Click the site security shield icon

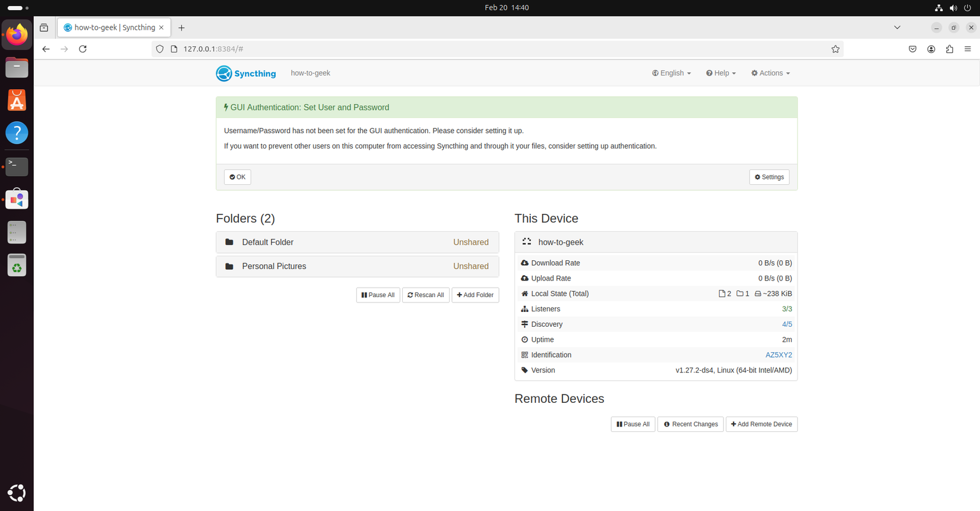point(160,49)
